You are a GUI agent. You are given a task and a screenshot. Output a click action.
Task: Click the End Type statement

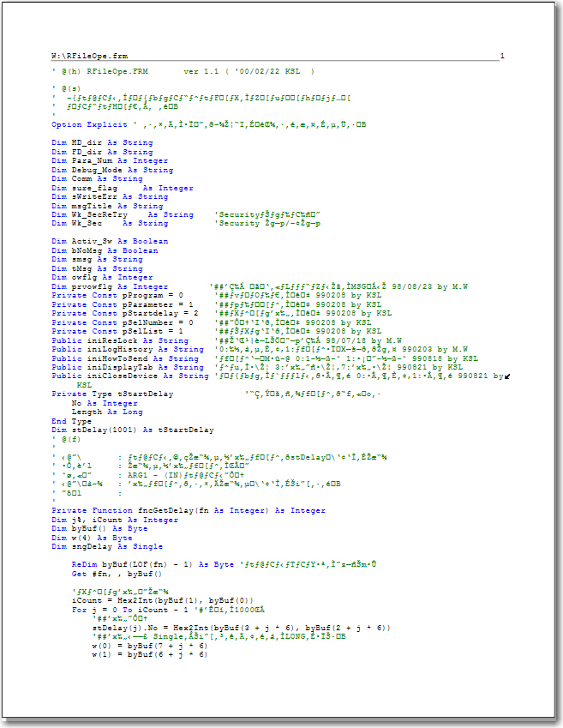(71, 421)
